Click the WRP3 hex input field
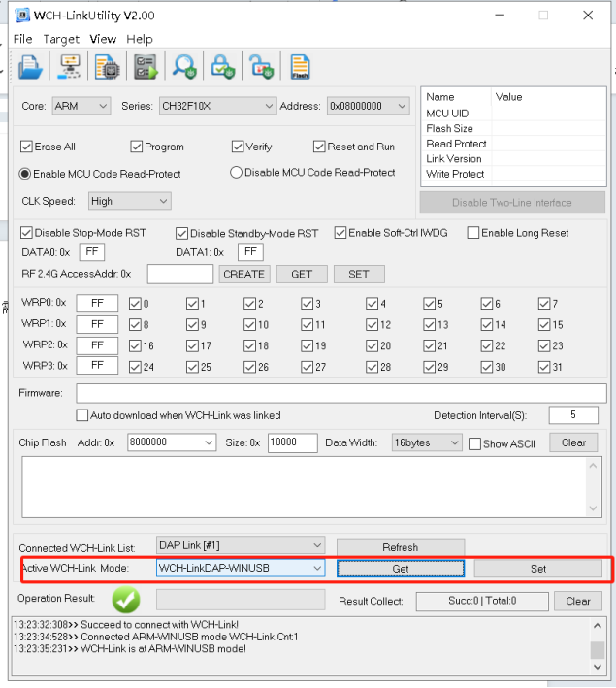The height and width of the screenshot is (688, 616). (x=97, y=366)
